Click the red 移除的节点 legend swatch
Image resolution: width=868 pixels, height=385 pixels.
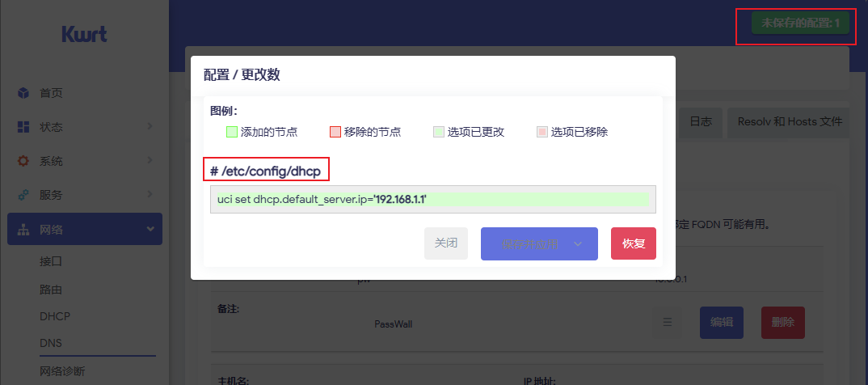[x=335, y=132]
